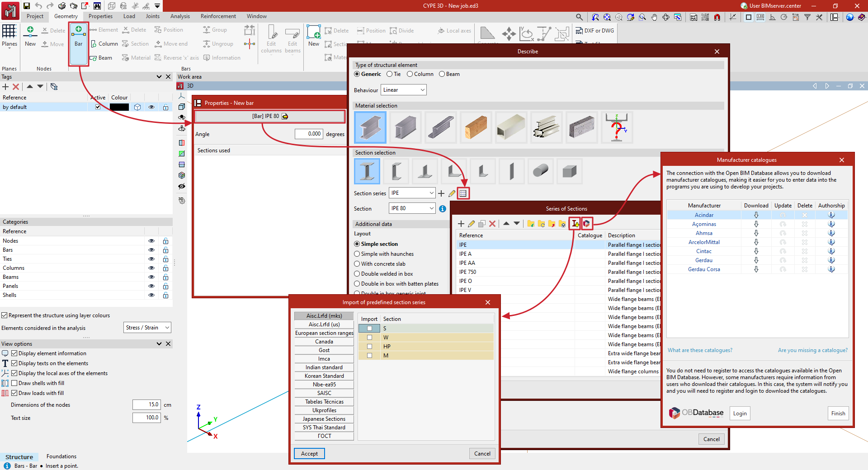Screen dimensions: 868x470
Task: Toggle Represent the structure using layer colours
Action: pos(5,315)
